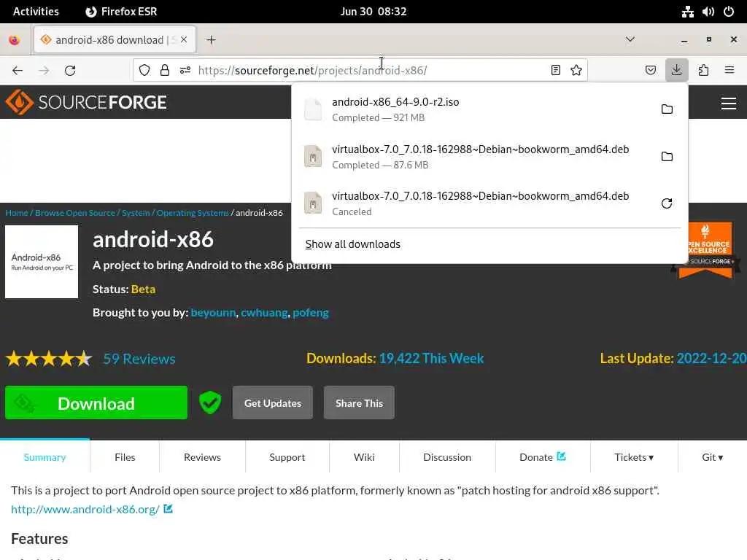Open 59 Reviews link
747x560 pixels.
coord(139,359)
